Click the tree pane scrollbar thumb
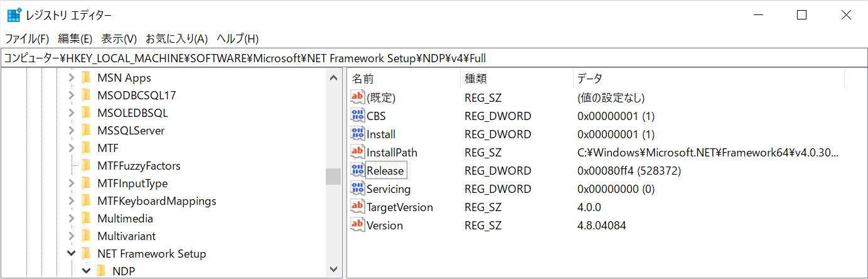Screen dimensions: 868x279 coord(334,177)
